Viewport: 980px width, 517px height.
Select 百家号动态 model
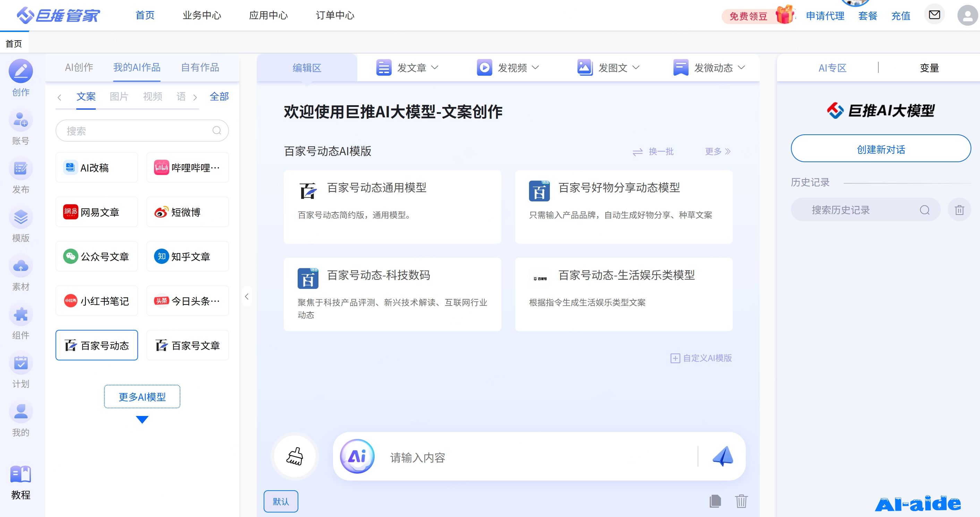pyautogui.click(x=97, y=345)
